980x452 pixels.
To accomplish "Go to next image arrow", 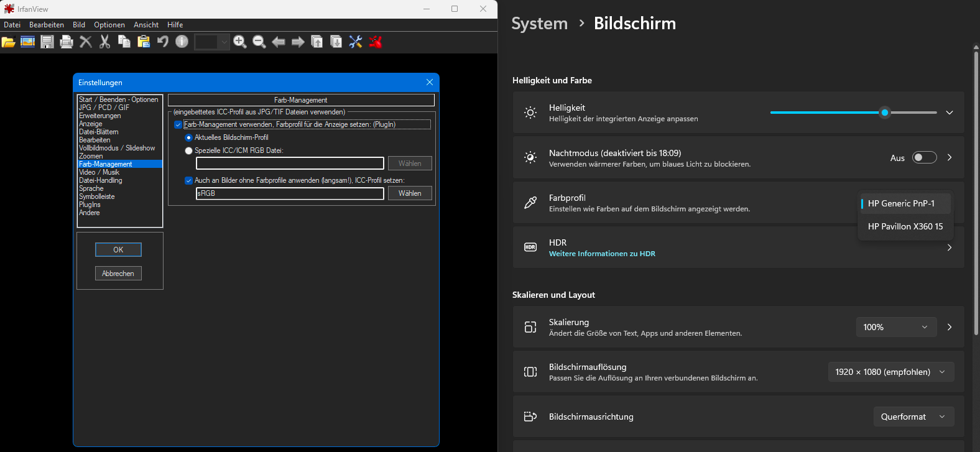I will [x=298, y=42].
